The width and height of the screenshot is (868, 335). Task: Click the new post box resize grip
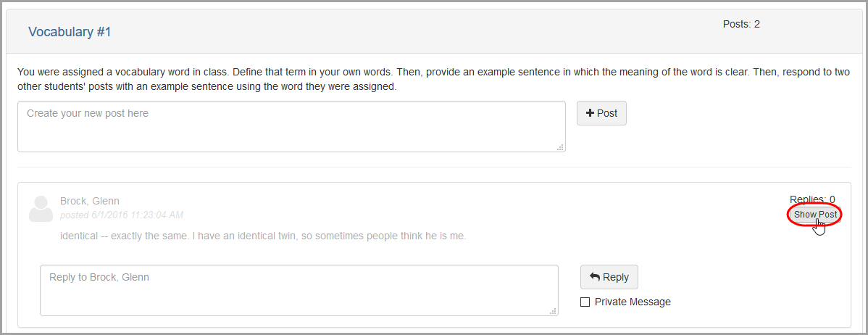[560, 147]
